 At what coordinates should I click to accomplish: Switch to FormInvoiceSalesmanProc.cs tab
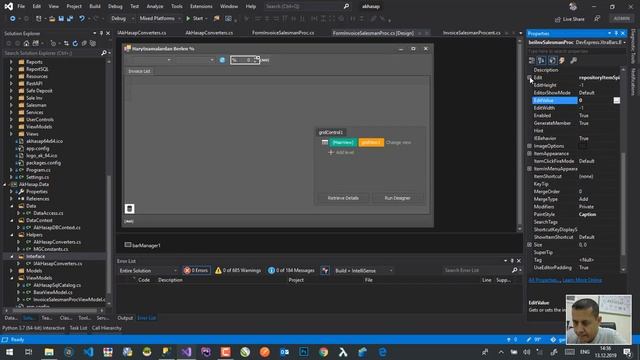pos(283,33)
